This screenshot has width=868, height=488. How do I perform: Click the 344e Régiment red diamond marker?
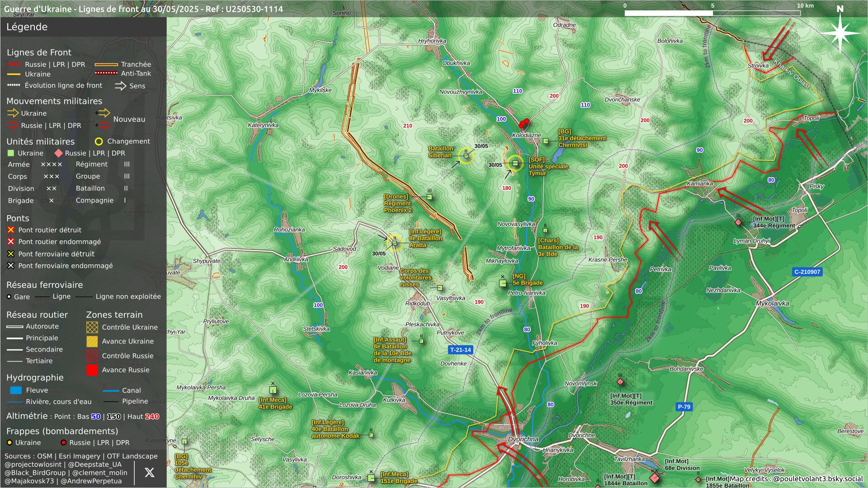pyautogui.click(x=738, y=222)
